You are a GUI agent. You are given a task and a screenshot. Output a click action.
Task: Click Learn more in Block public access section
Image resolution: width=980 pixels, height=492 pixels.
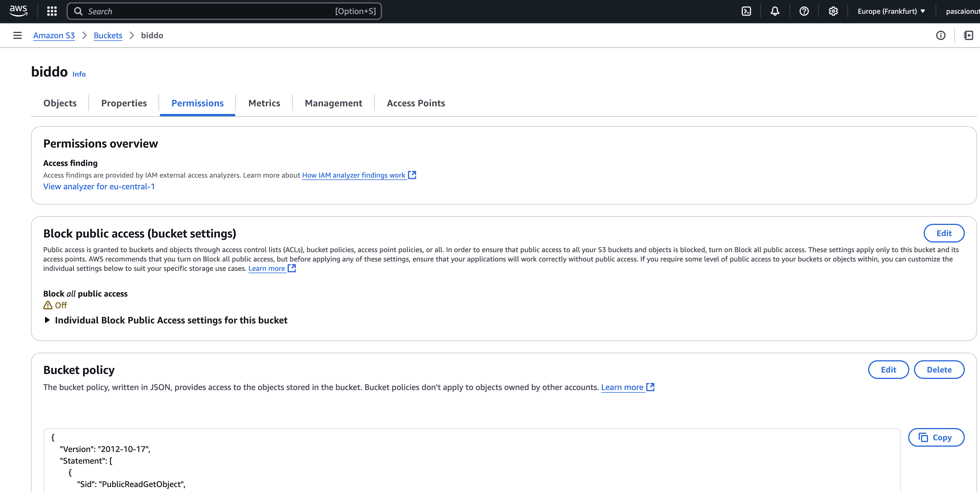click(x=267, y=268)
